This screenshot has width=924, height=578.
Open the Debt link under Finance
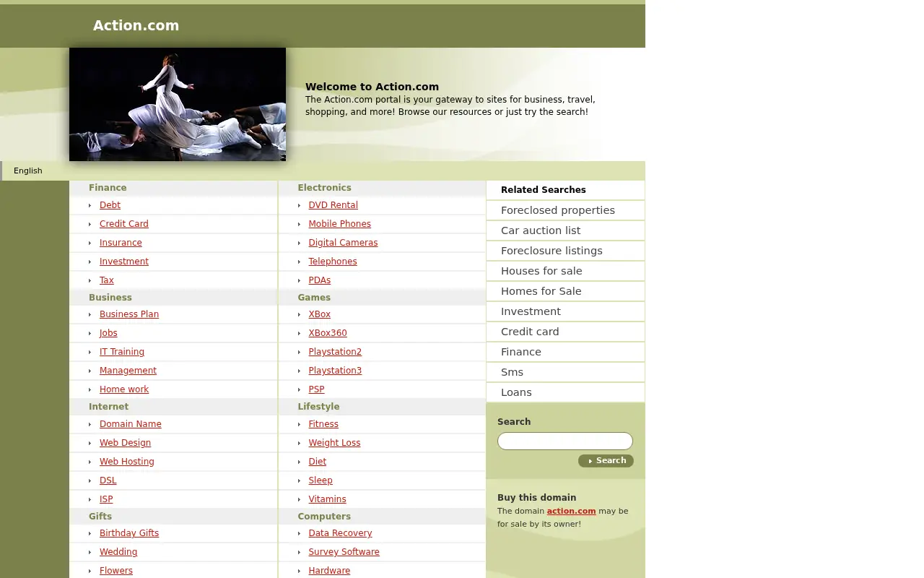click(x=110, y=205)
